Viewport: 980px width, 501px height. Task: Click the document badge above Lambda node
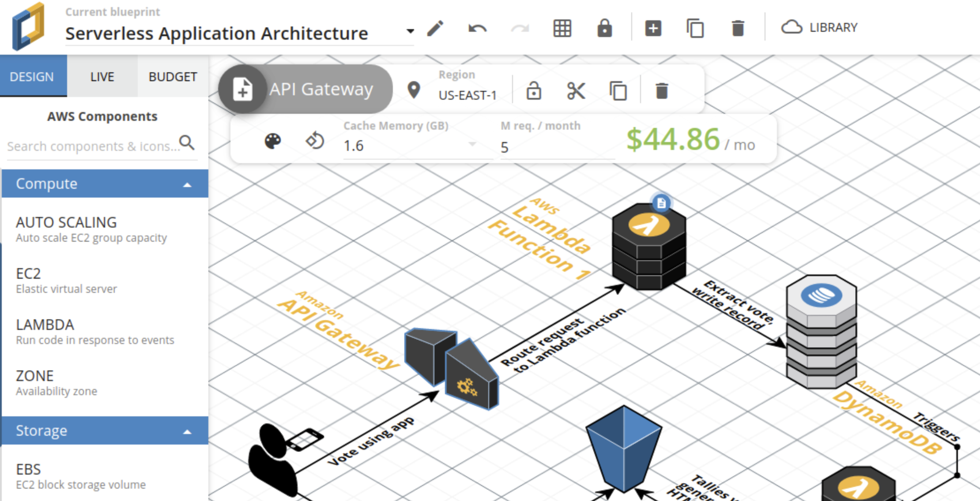coord(661,203)
